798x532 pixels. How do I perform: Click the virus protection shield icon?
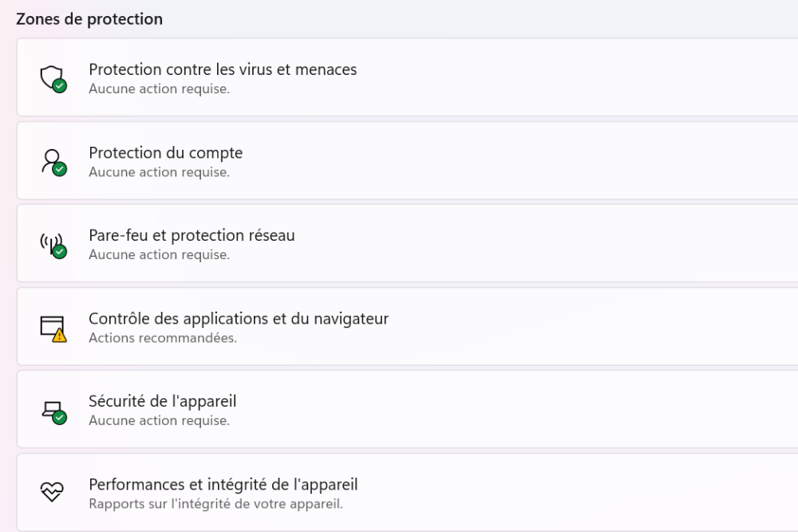tap(52, 77)
